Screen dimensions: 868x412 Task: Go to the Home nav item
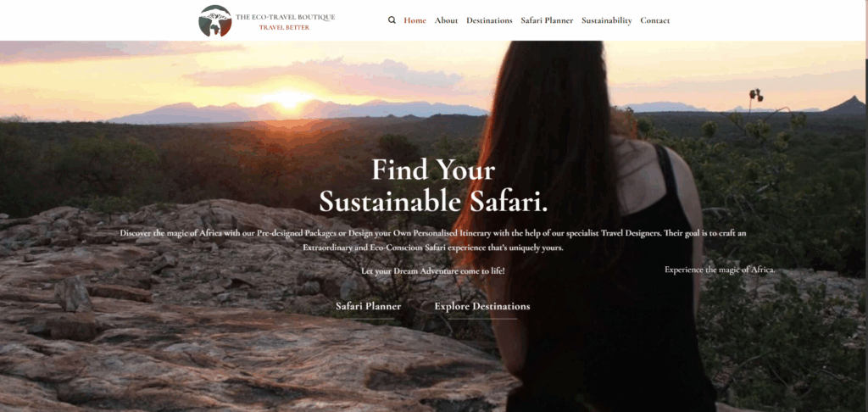pyautogui.click(x=415, y=20)
